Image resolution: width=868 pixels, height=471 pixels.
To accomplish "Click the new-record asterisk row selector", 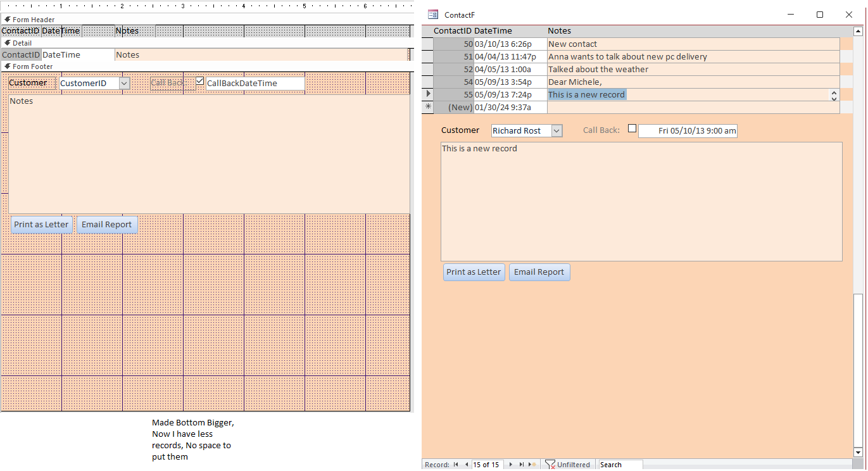I will click(x=428, y=107).
